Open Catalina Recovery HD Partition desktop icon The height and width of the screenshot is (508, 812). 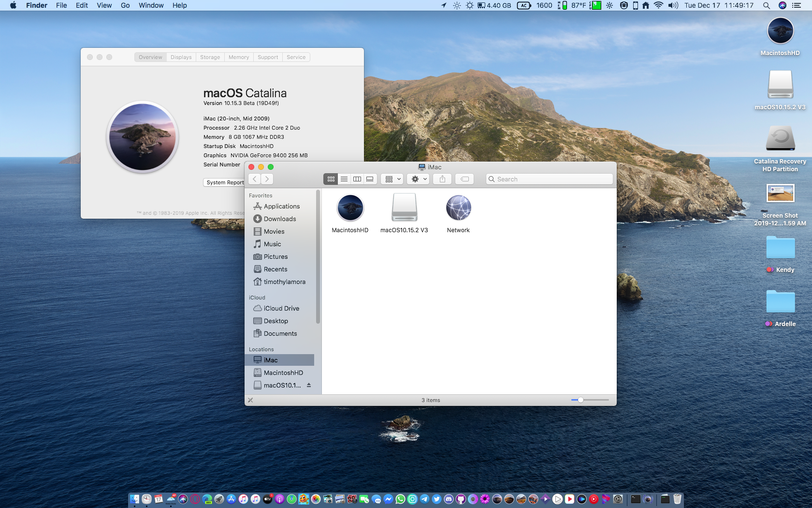pyautogui.click(x=780, y=139)
